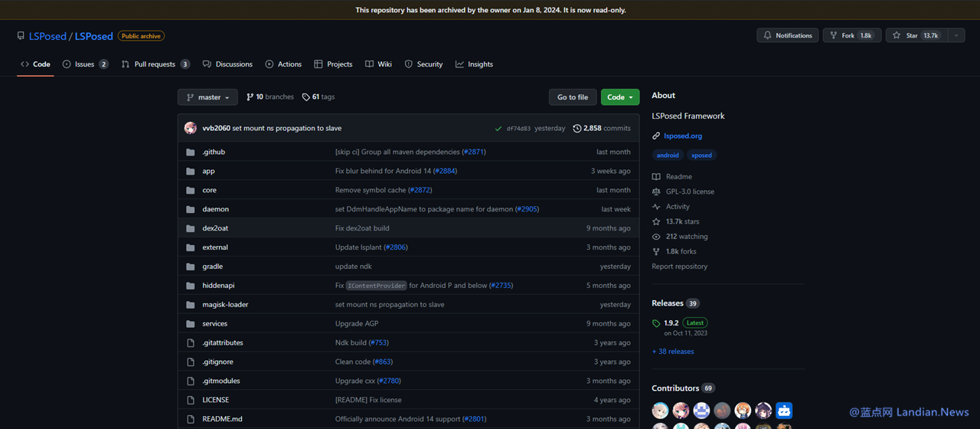The height and width of the screenshot is (429, 980).
Task: Open the external folder
Action: 215,247
